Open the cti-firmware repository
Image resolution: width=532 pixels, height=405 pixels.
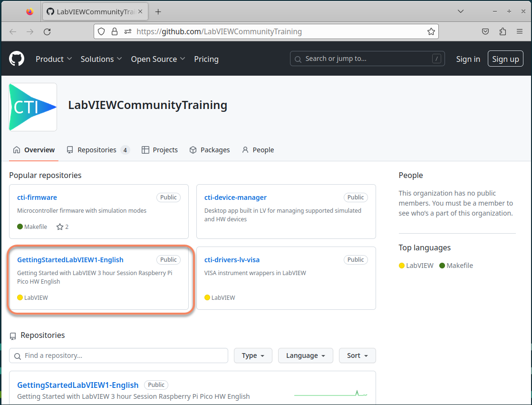(37, 198)
